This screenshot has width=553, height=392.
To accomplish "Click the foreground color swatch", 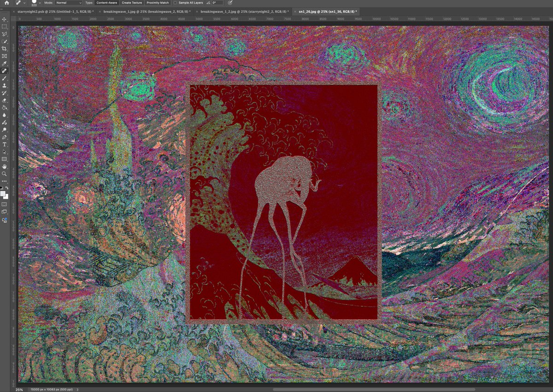I will click(x=3, y=193).
